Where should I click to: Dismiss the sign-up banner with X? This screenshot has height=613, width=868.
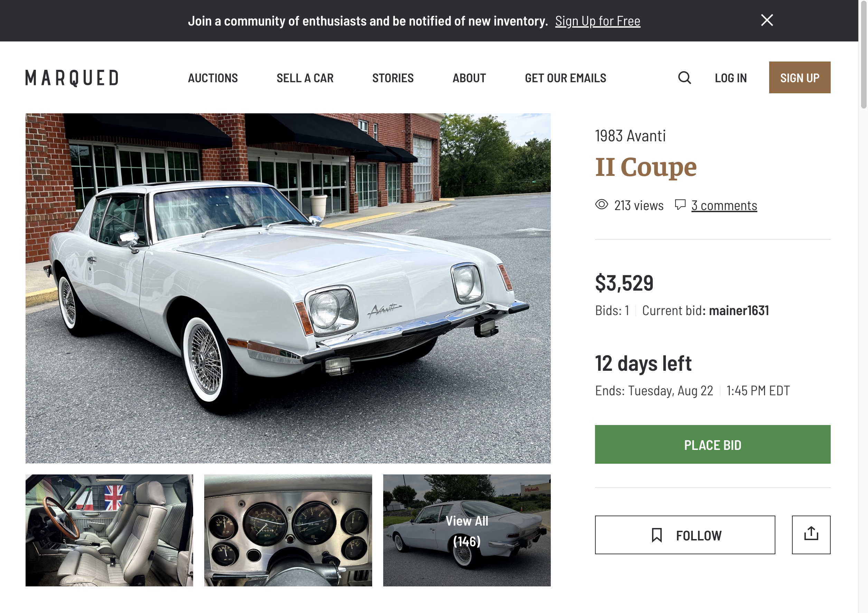767,20
